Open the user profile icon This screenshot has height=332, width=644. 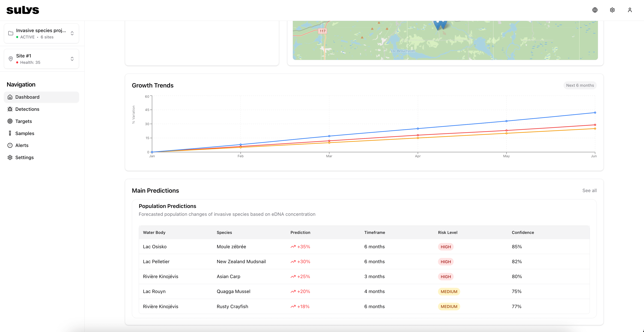(630, 10)
